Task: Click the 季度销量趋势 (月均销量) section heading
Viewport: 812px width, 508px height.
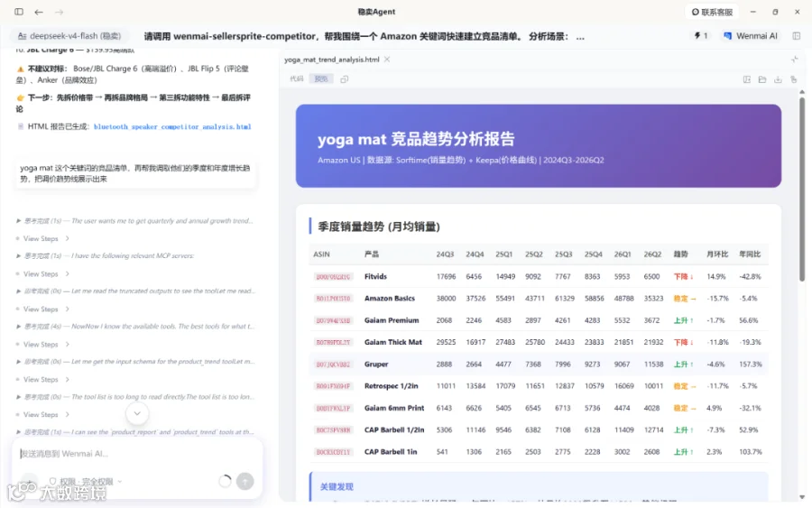Action: coord(379,226)
